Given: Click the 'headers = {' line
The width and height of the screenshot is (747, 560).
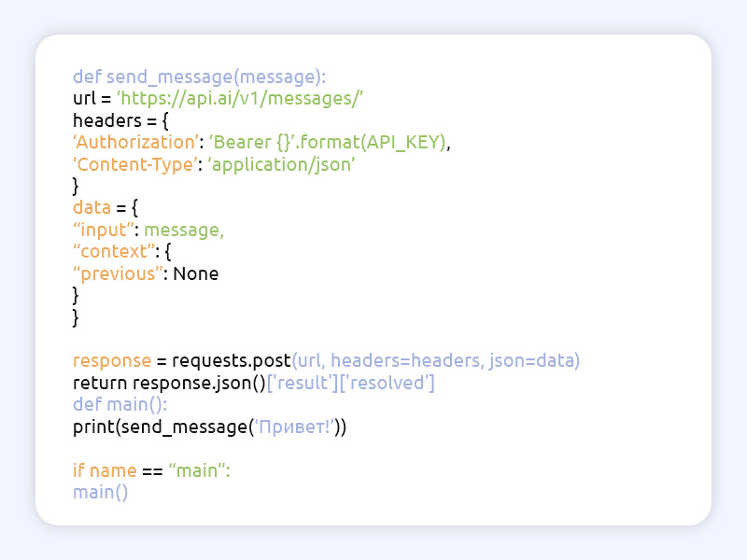Looking at the screenshot, I should coord(120,120).
